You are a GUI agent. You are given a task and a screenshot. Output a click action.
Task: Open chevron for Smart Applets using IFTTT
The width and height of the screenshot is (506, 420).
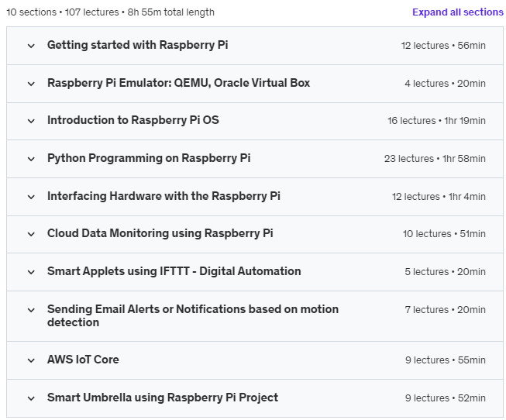(31, 272)
